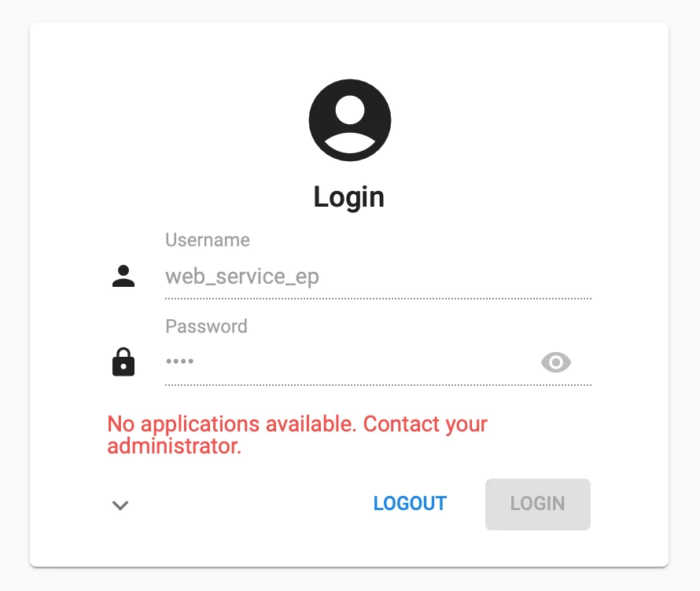Click the word "administrator." in the error
The width and height of the screenshot is (700, 591).
click(175, 447)
